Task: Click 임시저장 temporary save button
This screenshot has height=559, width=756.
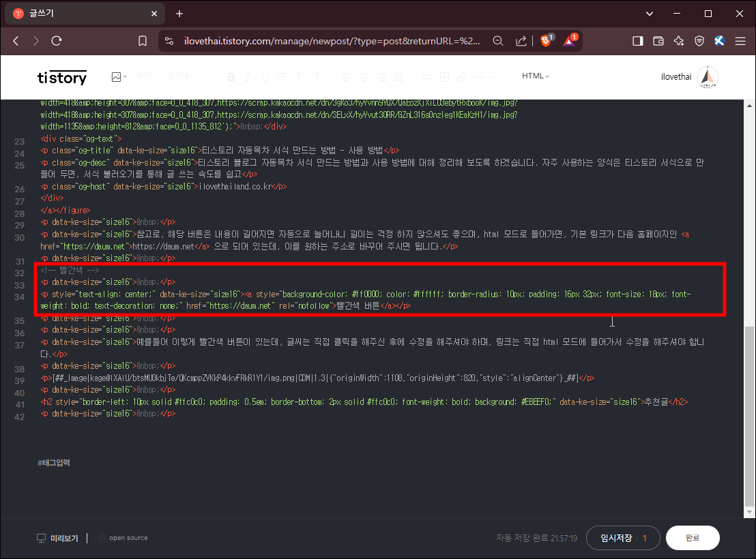Action: pyautogui.click(x=616, y=538)
